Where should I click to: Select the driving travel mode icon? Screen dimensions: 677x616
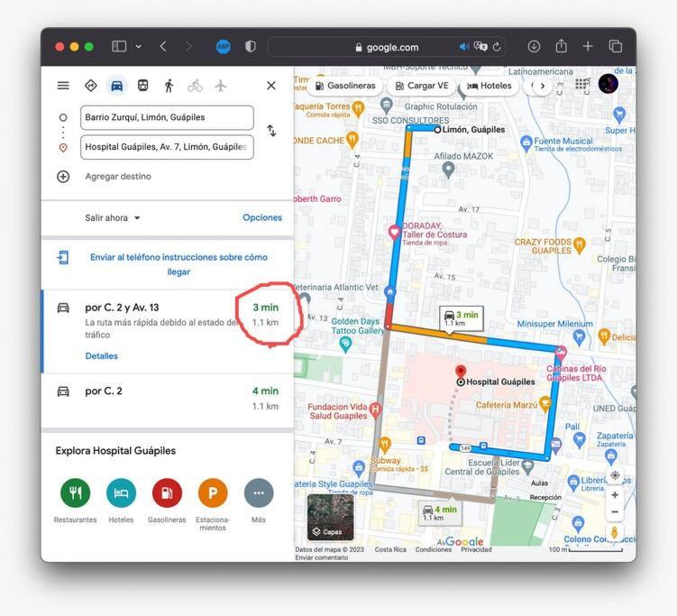(x=116, y=86)
